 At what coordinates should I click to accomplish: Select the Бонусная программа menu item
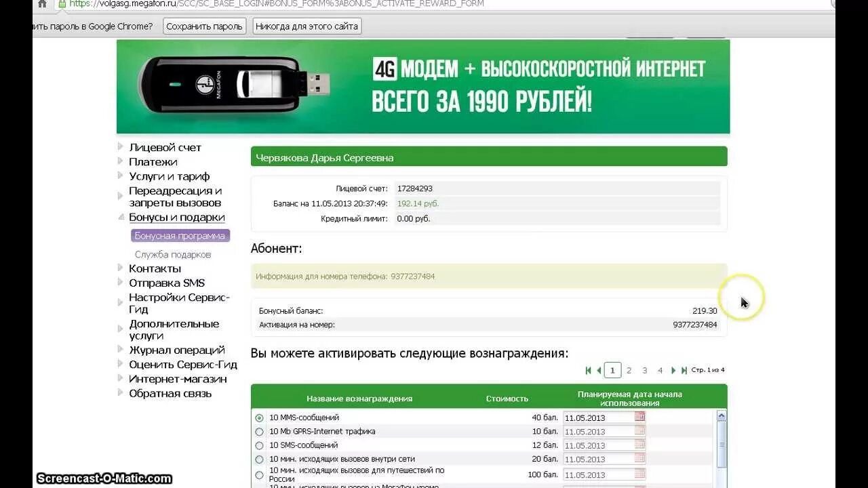point(180,236)
